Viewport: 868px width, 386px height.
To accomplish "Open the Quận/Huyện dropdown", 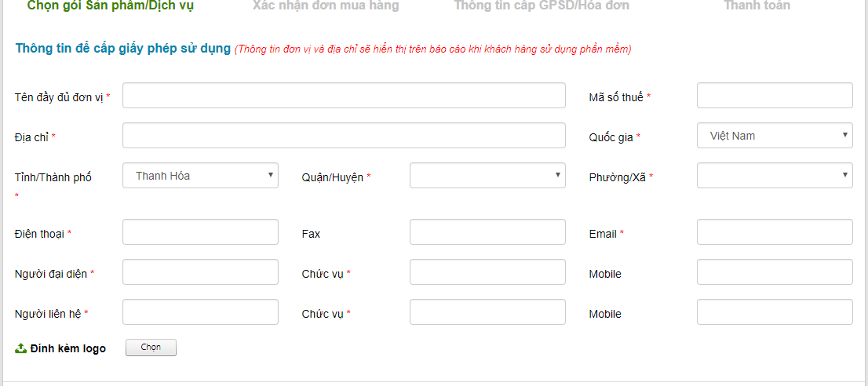I will (487, 175).
